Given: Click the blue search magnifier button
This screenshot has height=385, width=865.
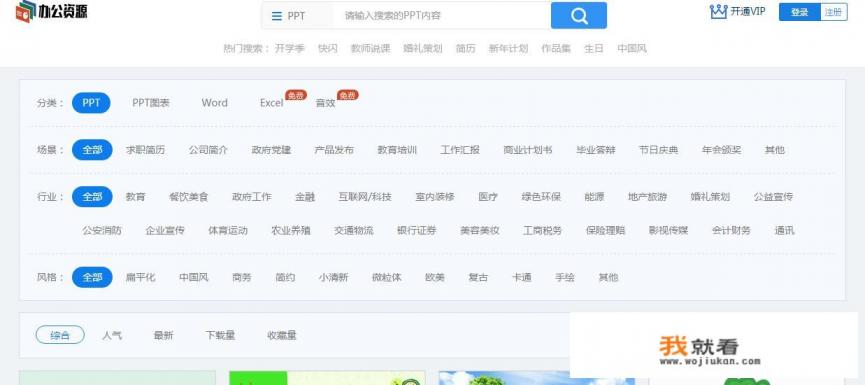Looking at the screenshot, I should (x=579, y=15).
